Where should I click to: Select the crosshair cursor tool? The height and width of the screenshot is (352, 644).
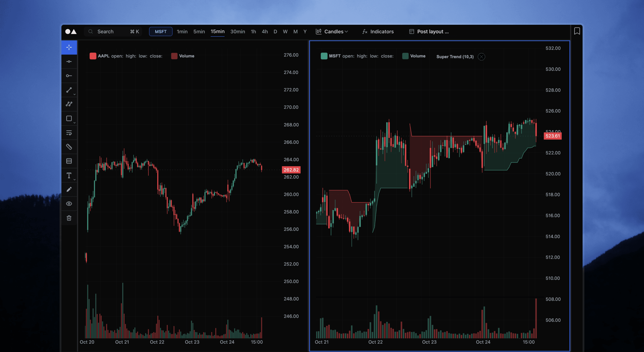click(69, 47)
